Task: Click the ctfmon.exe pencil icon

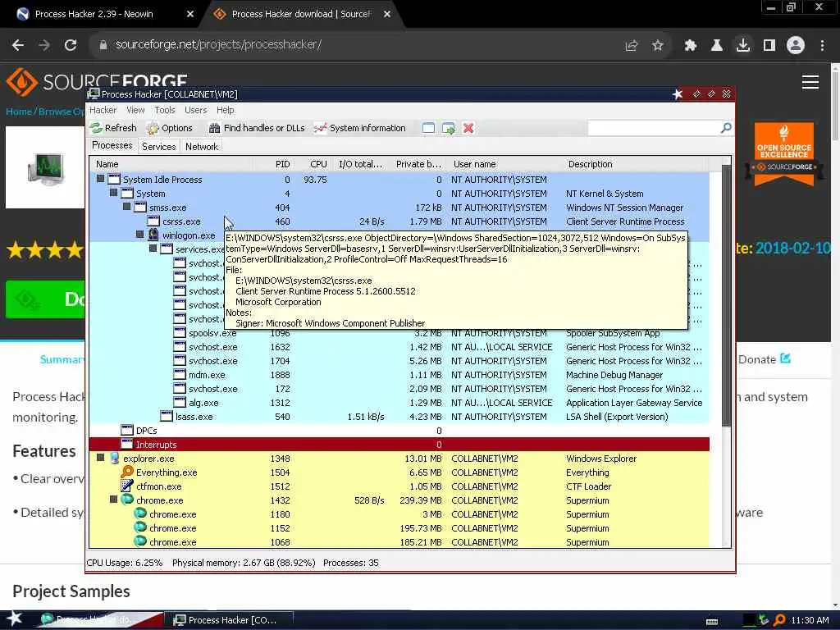Action: point(127,486)
